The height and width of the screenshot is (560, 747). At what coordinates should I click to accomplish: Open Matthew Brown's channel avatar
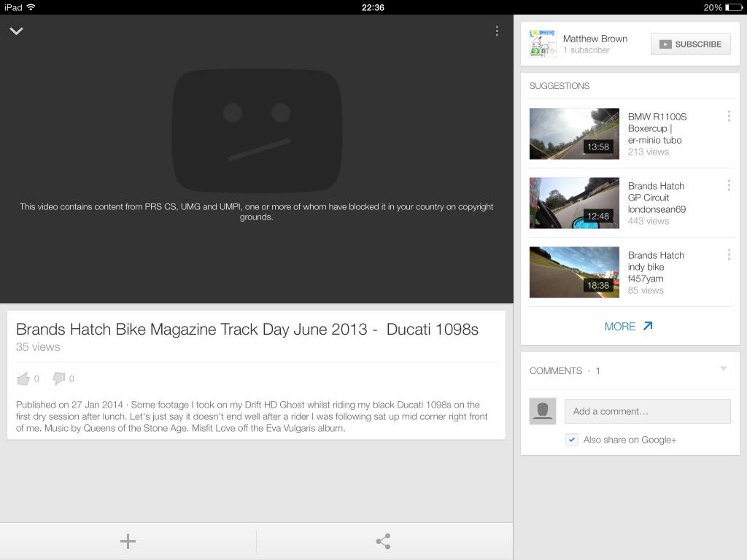pos(542,44)
